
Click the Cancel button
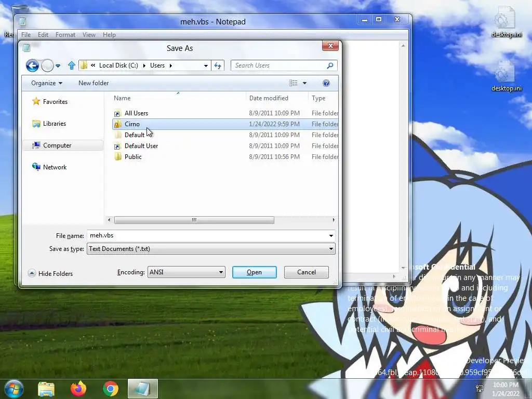(307, 272)
